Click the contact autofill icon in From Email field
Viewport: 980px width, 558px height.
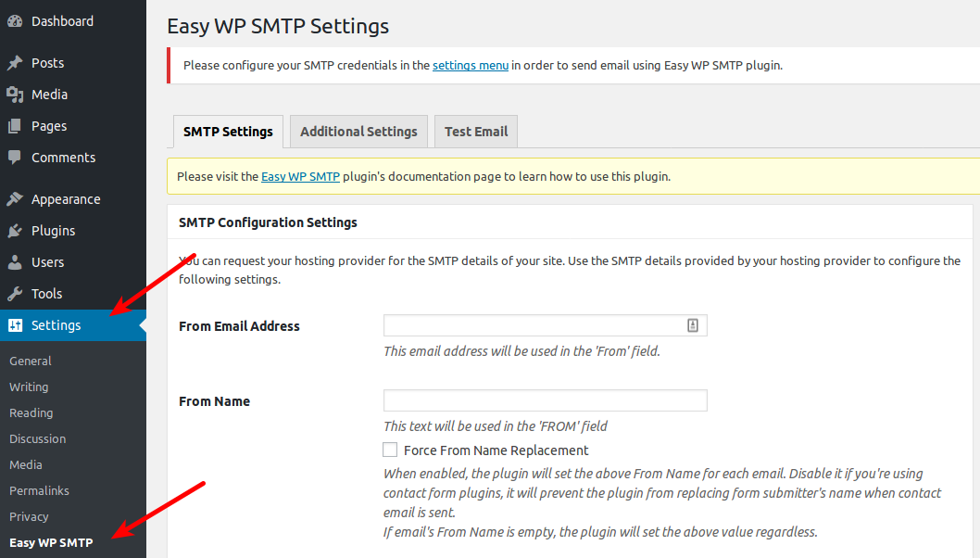coord(693,325)
